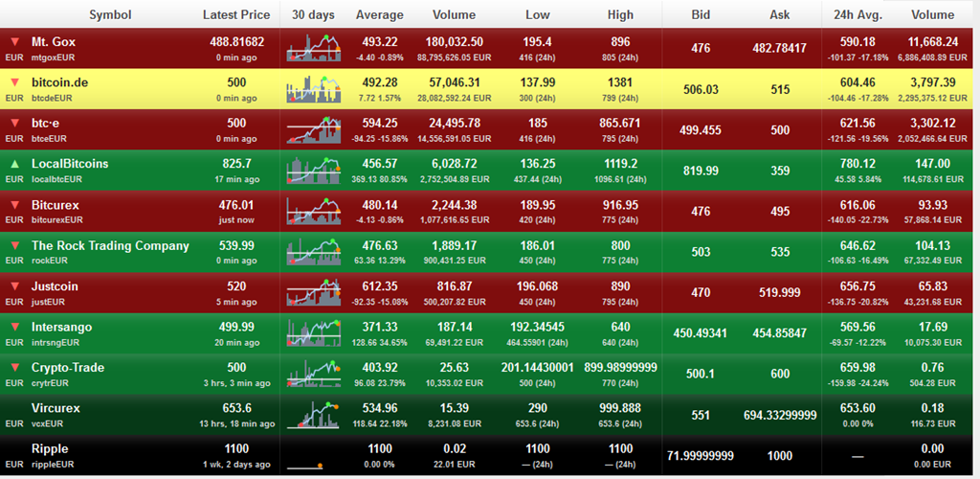Click Ripple bid value 71.99999999
Image resolution: width=980 pixels, height=479 pixels.
pos(701,455)
